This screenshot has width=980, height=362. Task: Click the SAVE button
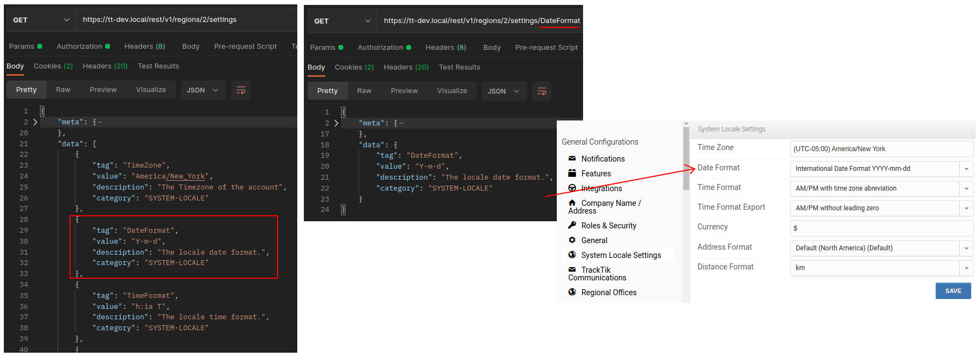[953, 291]
